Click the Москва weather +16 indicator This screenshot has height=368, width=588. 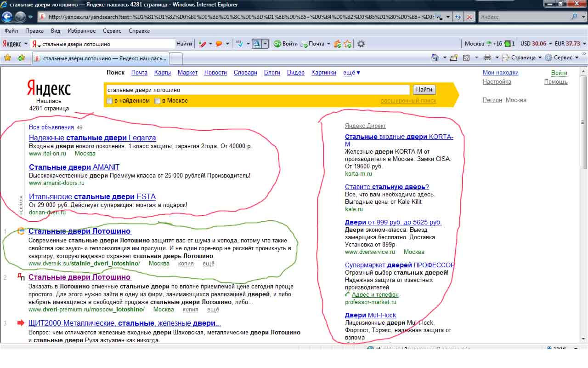[x=483, y=44]
